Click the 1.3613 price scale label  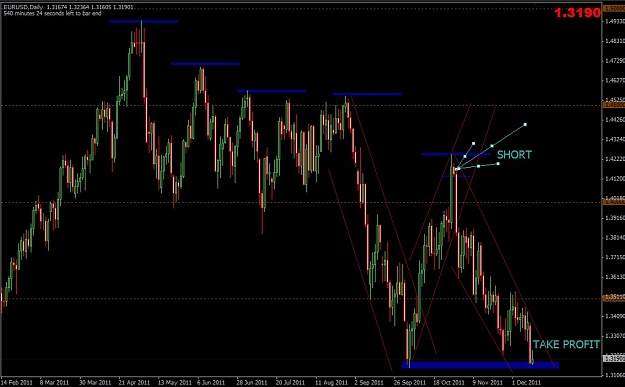tap(615, 277)
